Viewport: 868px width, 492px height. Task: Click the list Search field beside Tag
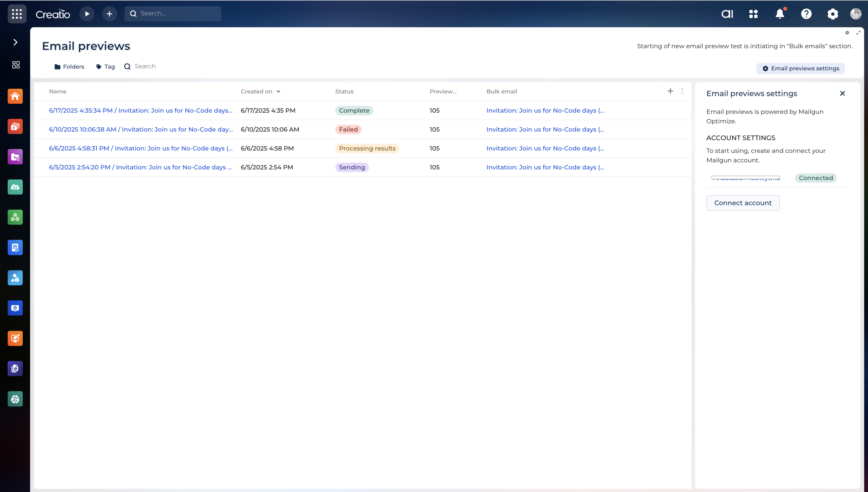(145, 66)
